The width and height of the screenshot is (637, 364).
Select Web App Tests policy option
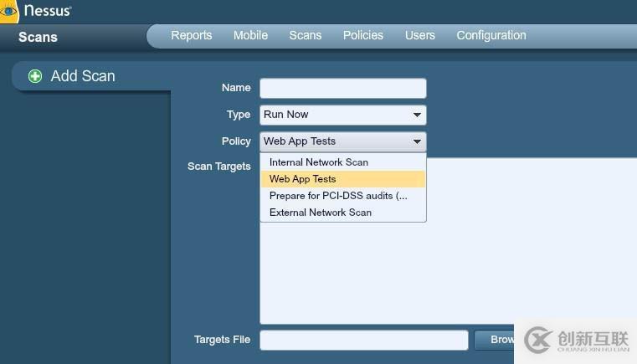(x=343, y=179)
